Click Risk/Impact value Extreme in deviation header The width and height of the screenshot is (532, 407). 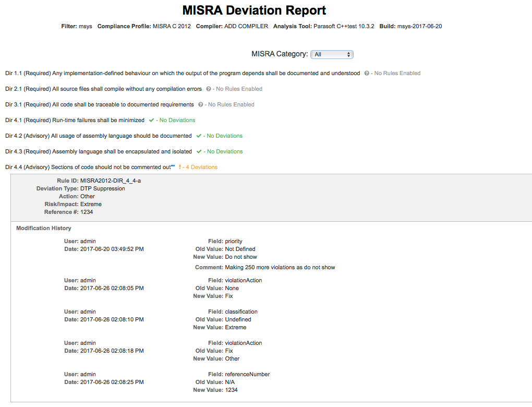[x=91, y=204]
